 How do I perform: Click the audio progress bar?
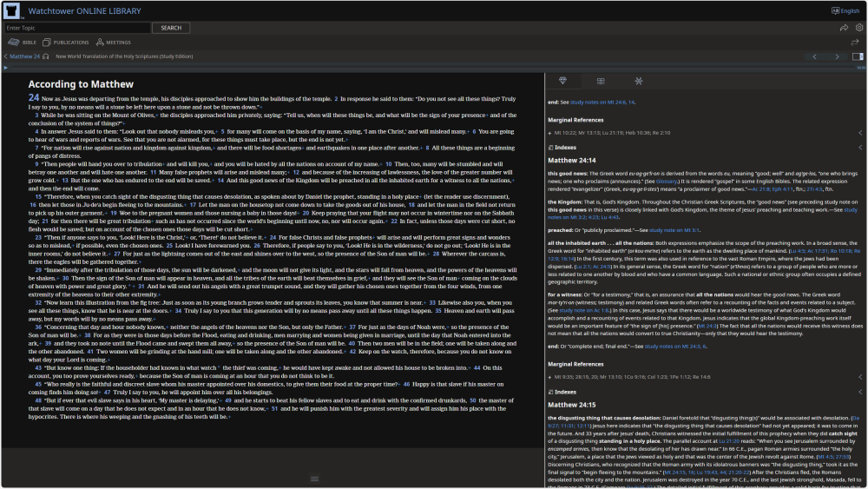click(431, 68)
